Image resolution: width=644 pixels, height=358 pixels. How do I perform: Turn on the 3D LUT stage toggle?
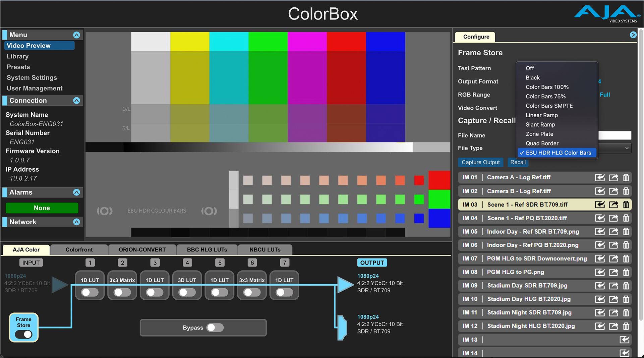click(x=187, y=292)
